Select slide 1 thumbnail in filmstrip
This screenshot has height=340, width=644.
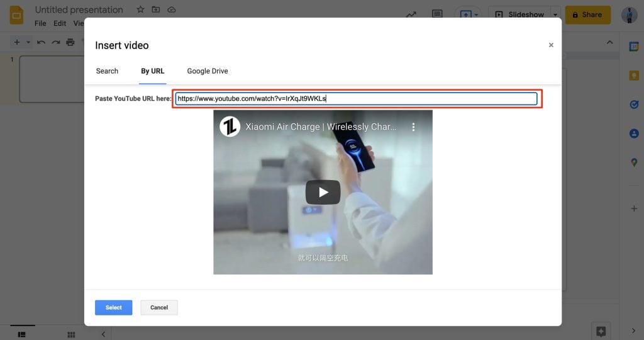[52, 79]
